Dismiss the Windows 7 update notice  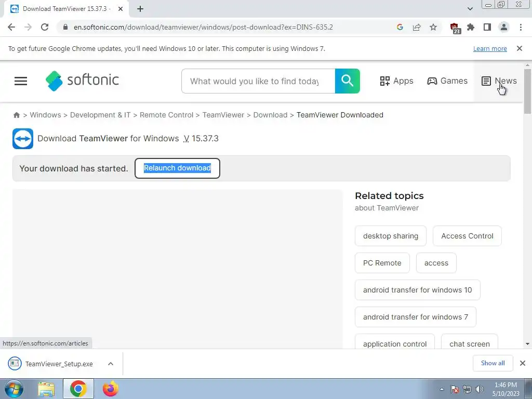[520, 48]
